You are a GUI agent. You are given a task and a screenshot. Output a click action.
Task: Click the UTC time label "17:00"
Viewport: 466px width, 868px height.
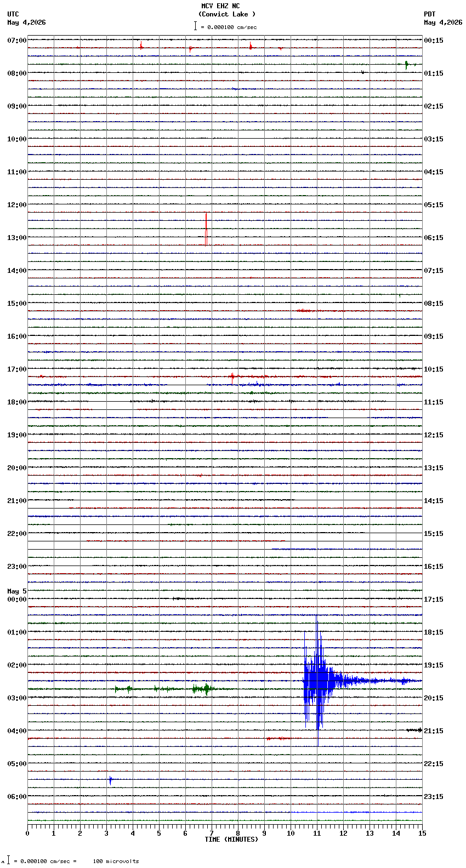tap(17, 369)
